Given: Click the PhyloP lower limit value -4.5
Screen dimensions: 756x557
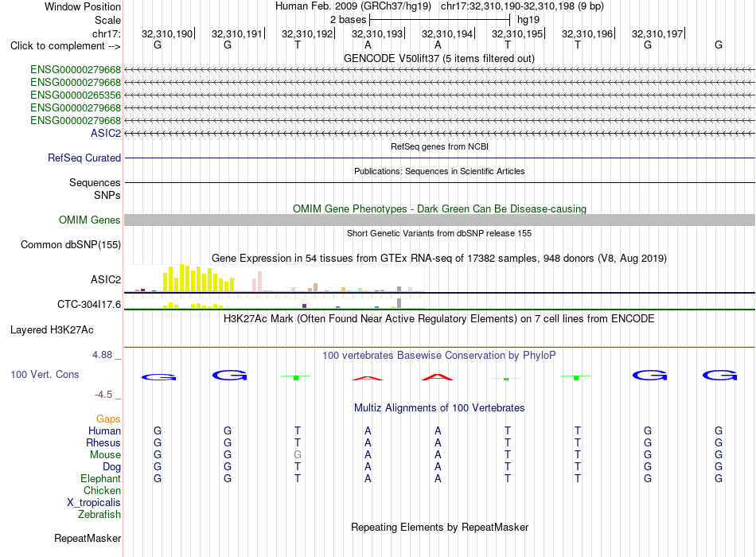Looking at the screenshot, I should [x=103, y=395].
